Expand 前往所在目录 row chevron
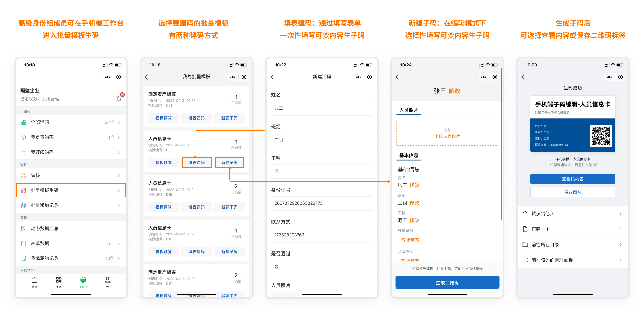 [x=621, y=245]
